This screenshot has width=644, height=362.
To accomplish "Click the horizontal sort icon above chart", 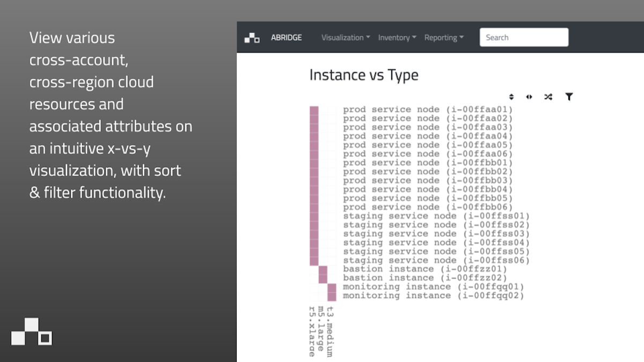I will pyautogui.click(x=529, y=97).
